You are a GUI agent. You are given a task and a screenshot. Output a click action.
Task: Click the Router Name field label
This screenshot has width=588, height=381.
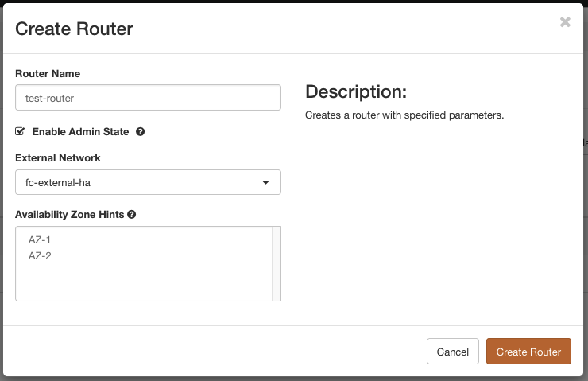click(48, 74)
